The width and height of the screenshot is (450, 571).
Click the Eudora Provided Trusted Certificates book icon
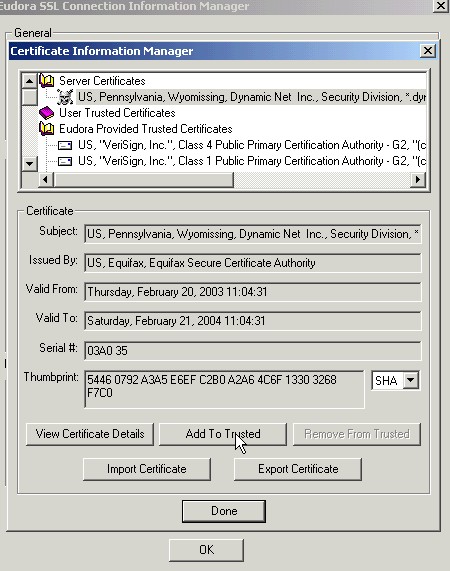pos(47,129)
